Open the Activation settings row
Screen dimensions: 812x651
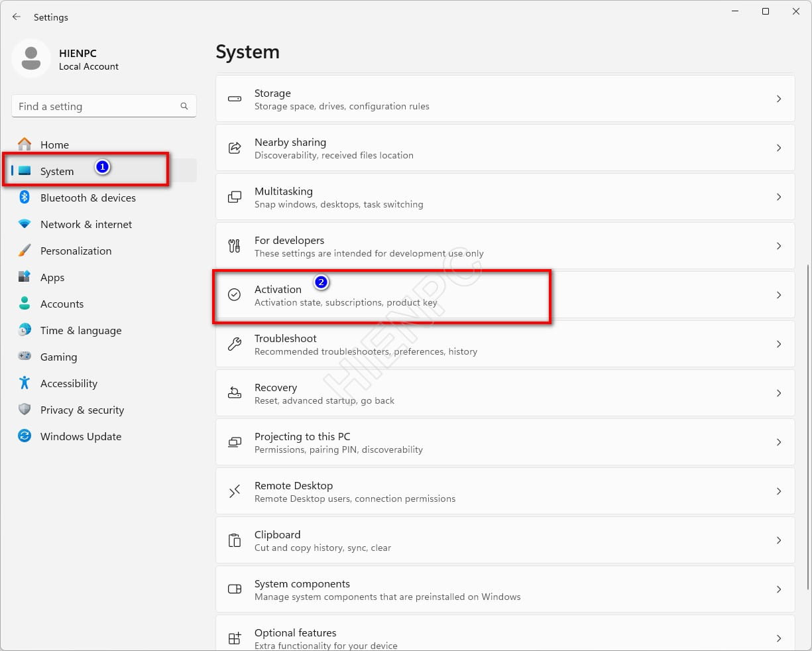click(505, 295)
